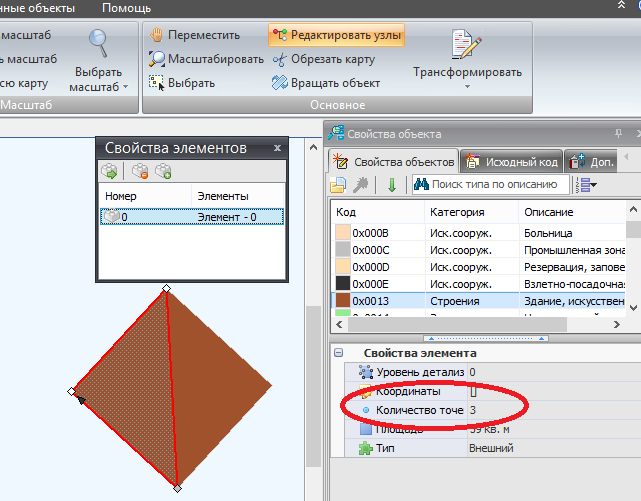Collapse the Свойства элемента section

tap(339, 353)
